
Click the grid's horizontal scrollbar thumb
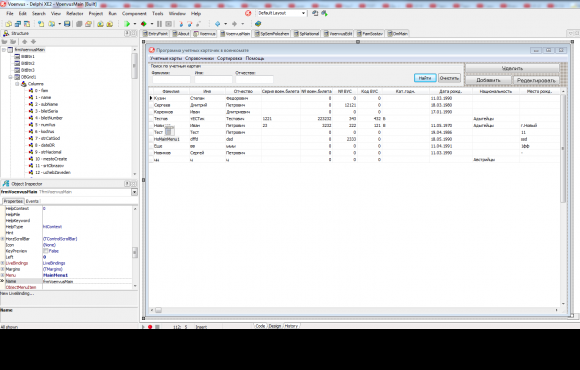158,310
